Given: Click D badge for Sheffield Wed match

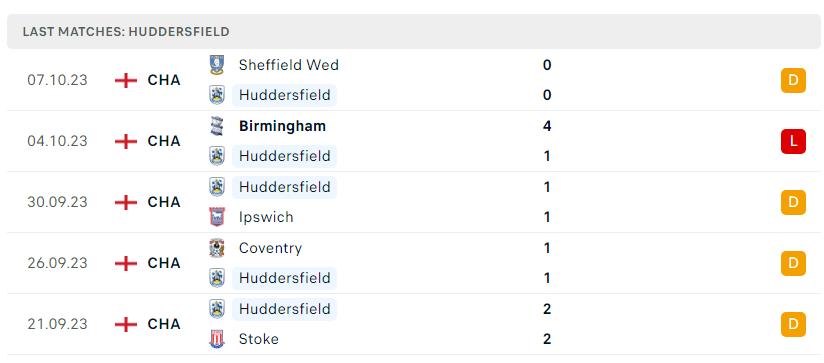Looking at the screenshot, I should point(793,80).
